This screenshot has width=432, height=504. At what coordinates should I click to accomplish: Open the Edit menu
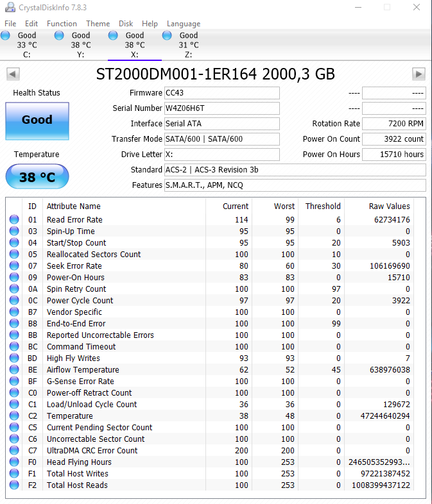(31, 24)
